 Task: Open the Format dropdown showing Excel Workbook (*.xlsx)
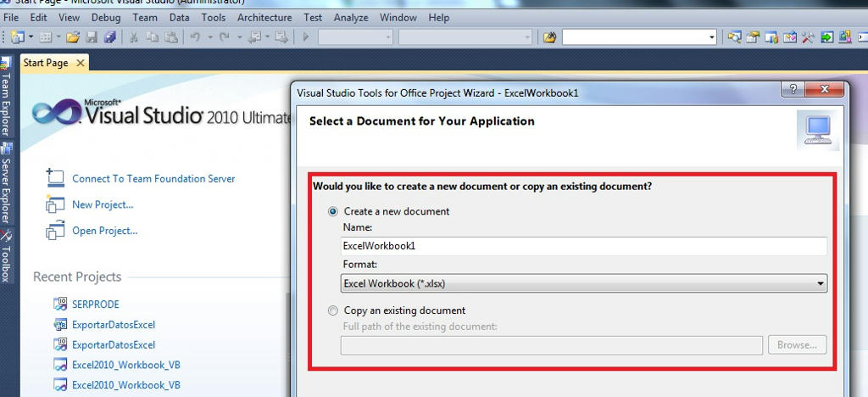pos(583,283)
